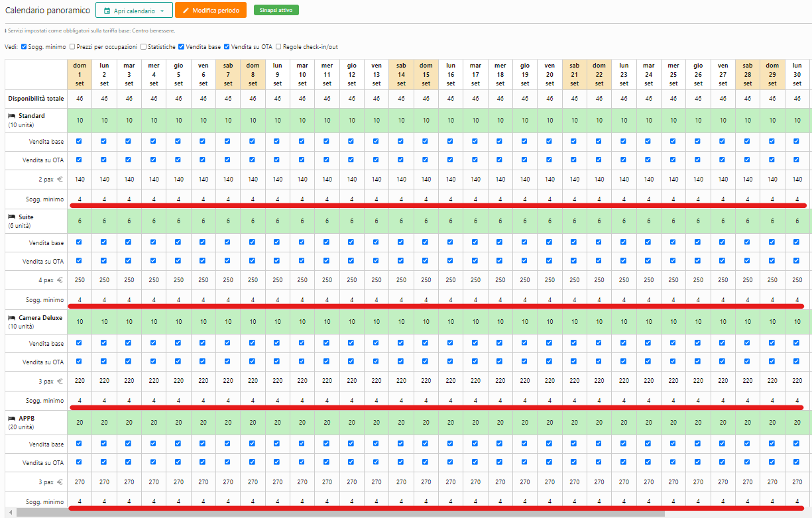Uncheck the Sogg. minimo view checkbox
This screenshot has height=518, width=812.
pos(25,47)
